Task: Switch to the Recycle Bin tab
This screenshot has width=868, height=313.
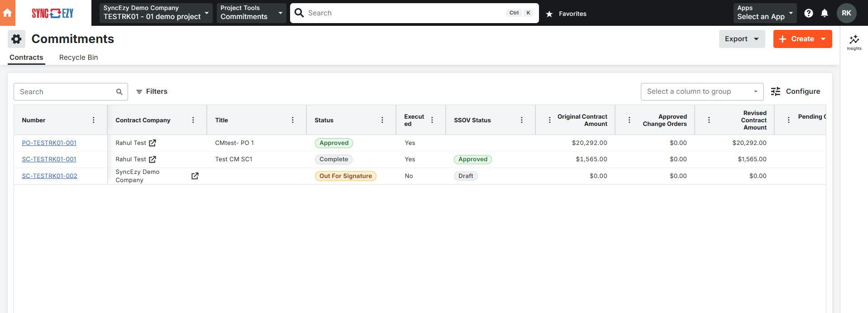Action: coord(78,58)
